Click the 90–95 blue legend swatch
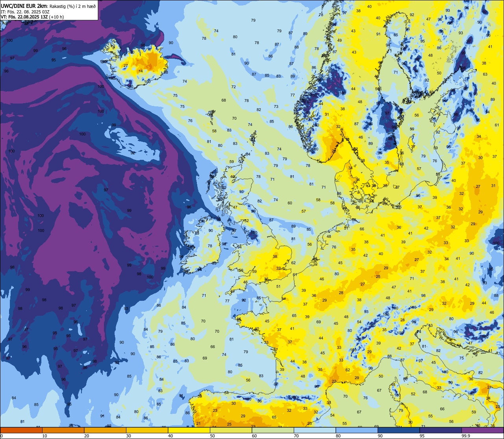Image resolution: width=504 pixels, height=439 pixels. coord(398,430)
